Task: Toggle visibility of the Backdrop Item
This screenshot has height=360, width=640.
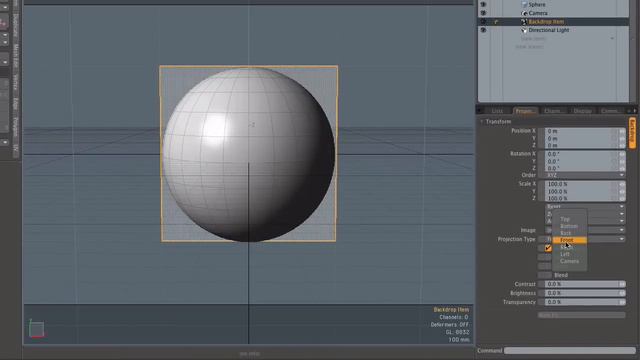Action: click(x=483, y=22)
